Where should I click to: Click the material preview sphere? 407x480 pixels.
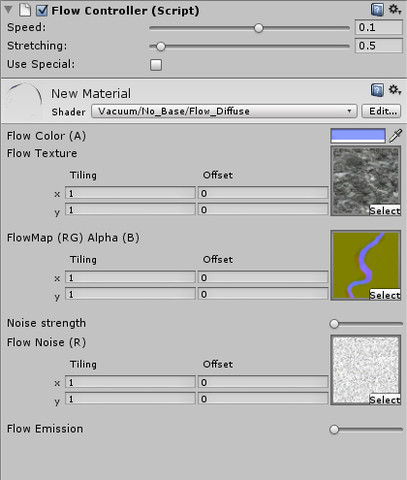pos(25,100)
